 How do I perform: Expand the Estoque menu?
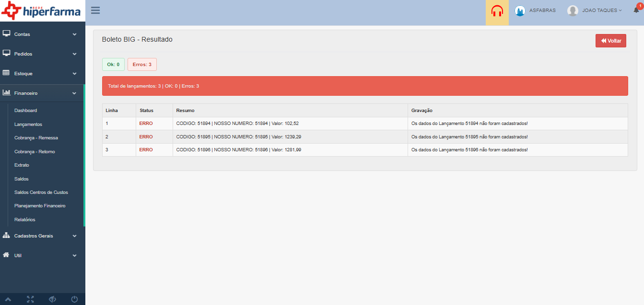pos(42,74)
